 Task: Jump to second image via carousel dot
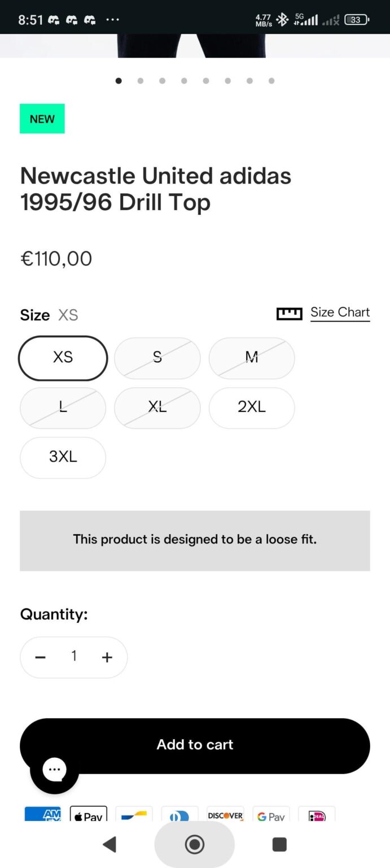pyautogui.click(x=140, y=81)
